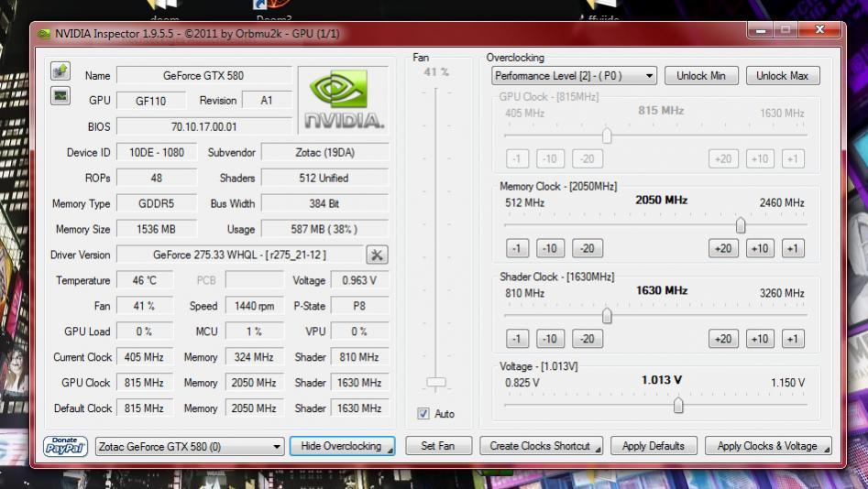Click the Voltage field 0.963 V
The width and height of the screenshot is (868, 489).
[x=360, y=280]
